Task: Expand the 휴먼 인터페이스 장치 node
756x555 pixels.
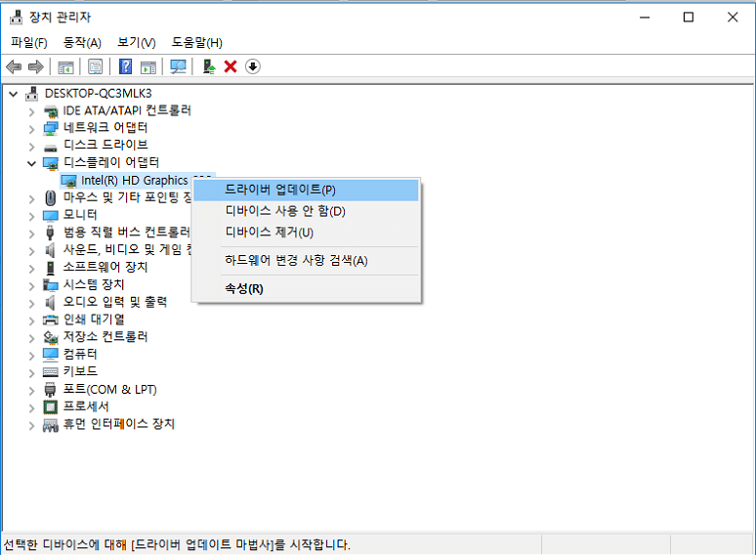Action: tap(32, 425)
